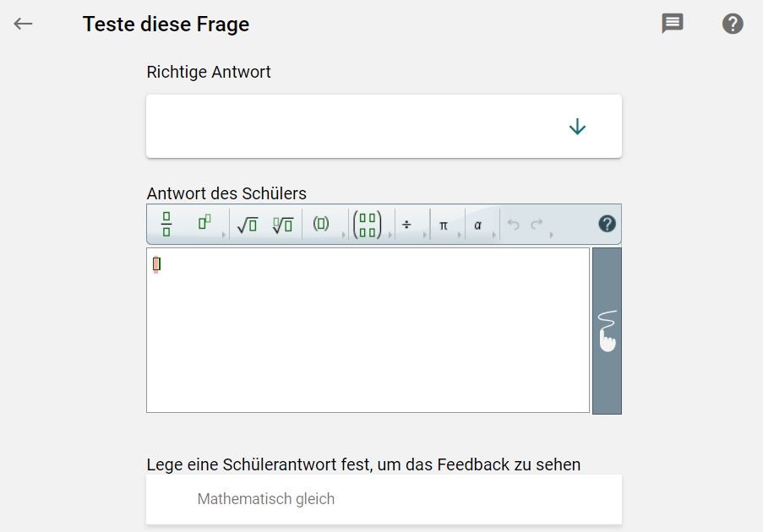Insert parentheses template
763x532 pixels.
tap(321, 225)
